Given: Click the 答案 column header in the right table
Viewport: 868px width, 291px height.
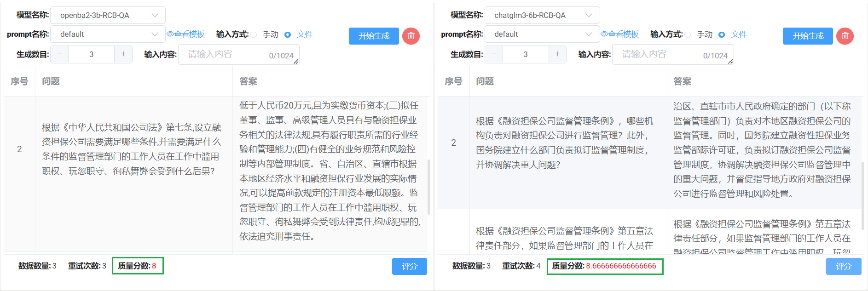Looking at the screenshot, I should pos(765,81).
